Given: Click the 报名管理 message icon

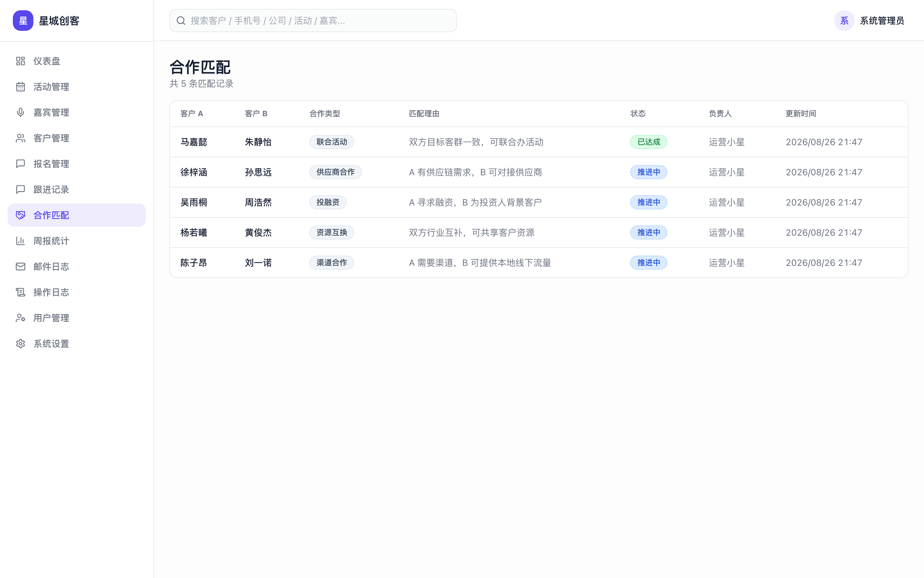Looking at the screenshot, I should click(x=21, y=164).
